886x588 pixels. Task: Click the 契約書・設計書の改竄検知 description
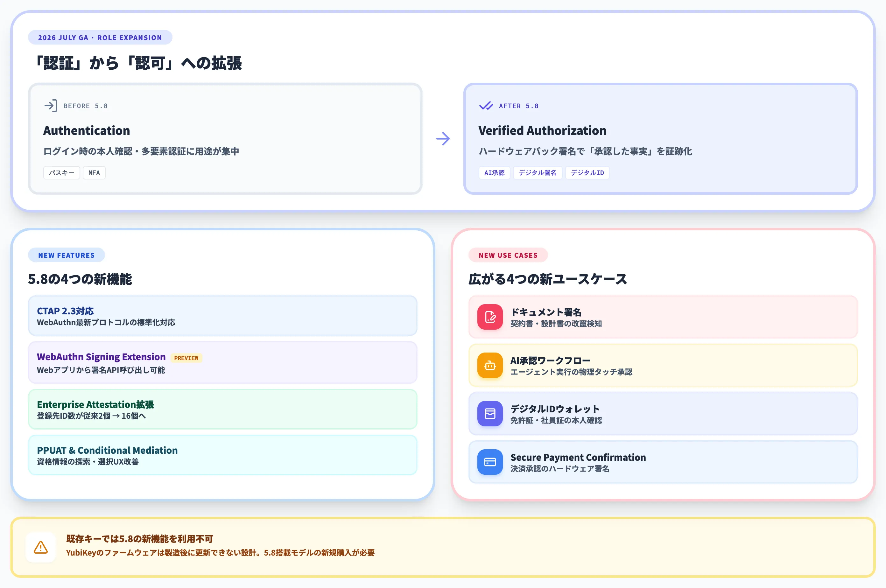(556, 324)
